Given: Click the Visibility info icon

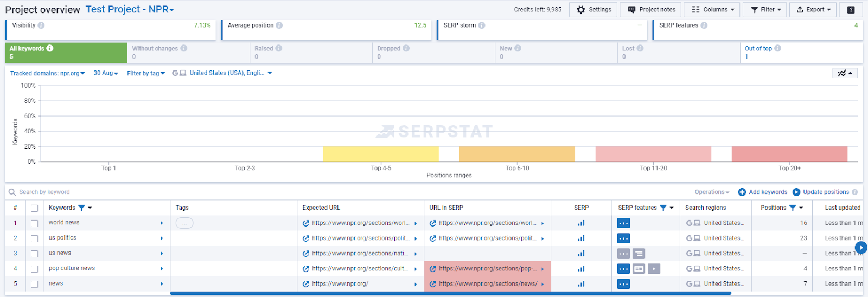Looking at the screenshot, I should (41, 25).
